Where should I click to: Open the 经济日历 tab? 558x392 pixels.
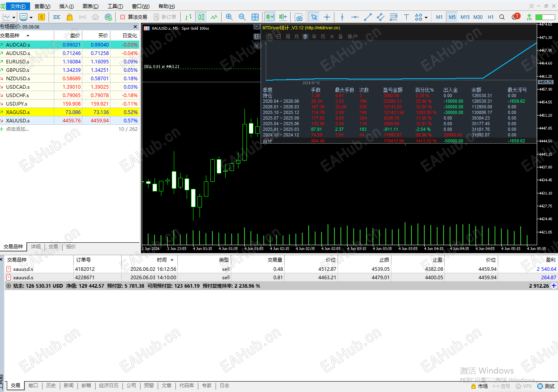(x=109, y=386)
